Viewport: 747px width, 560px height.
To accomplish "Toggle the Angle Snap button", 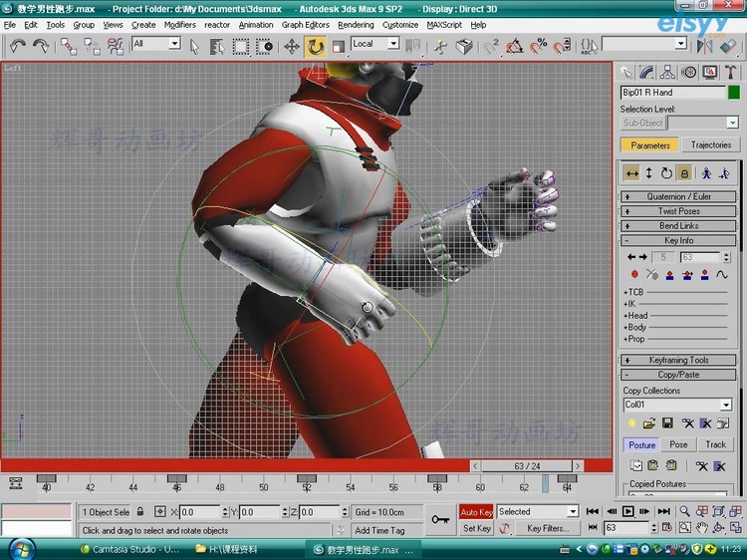I will [x=515, y=46].
